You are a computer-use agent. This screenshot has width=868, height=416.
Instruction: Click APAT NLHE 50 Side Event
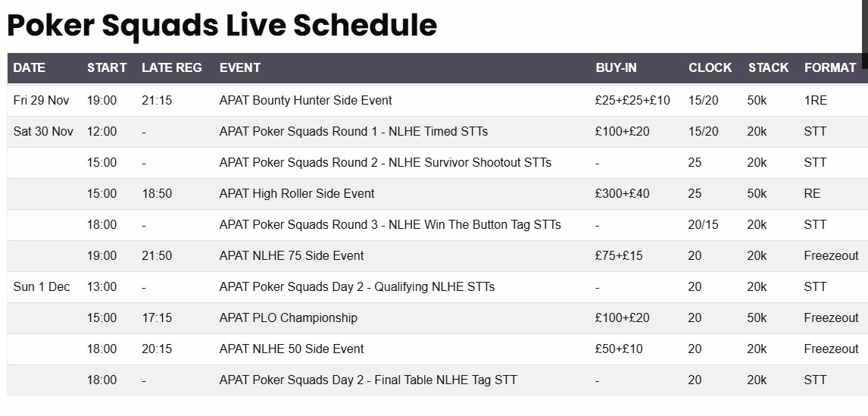tap(292, 349)
